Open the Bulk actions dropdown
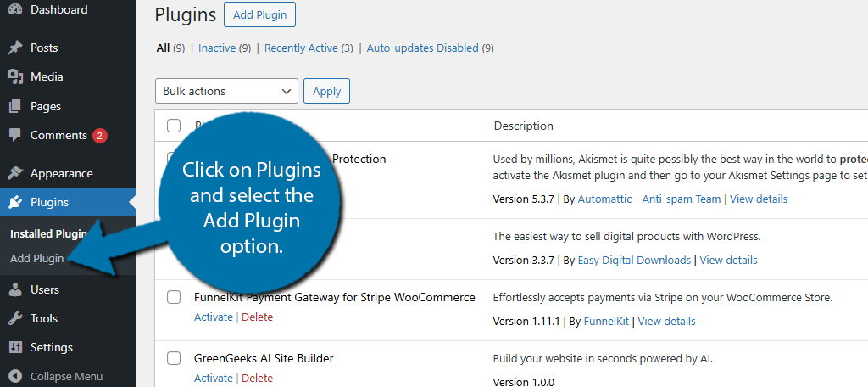This screenshot has width=868, height=387. 226,91
